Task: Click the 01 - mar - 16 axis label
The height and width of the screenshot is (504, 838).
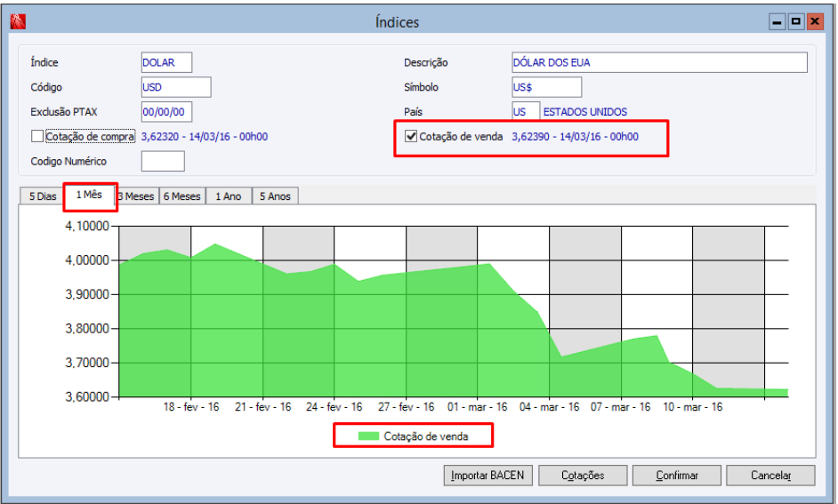Action: [x=477, y=407]
